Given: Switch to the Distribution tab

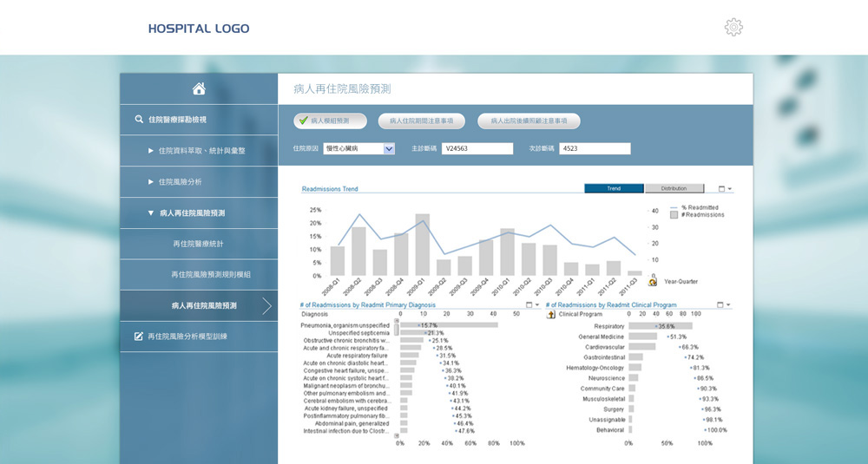Looking at the screenshot, I should [674, 188].
